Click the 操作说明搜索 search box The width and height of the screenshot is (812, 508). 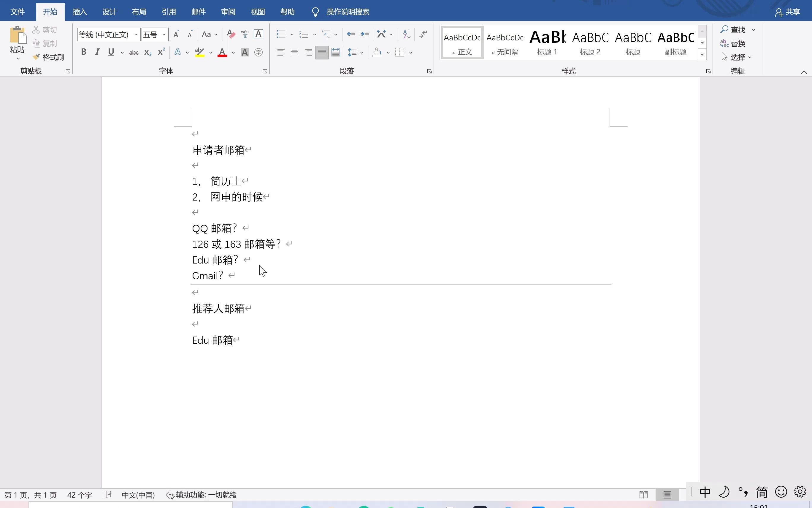pos(348,12)
